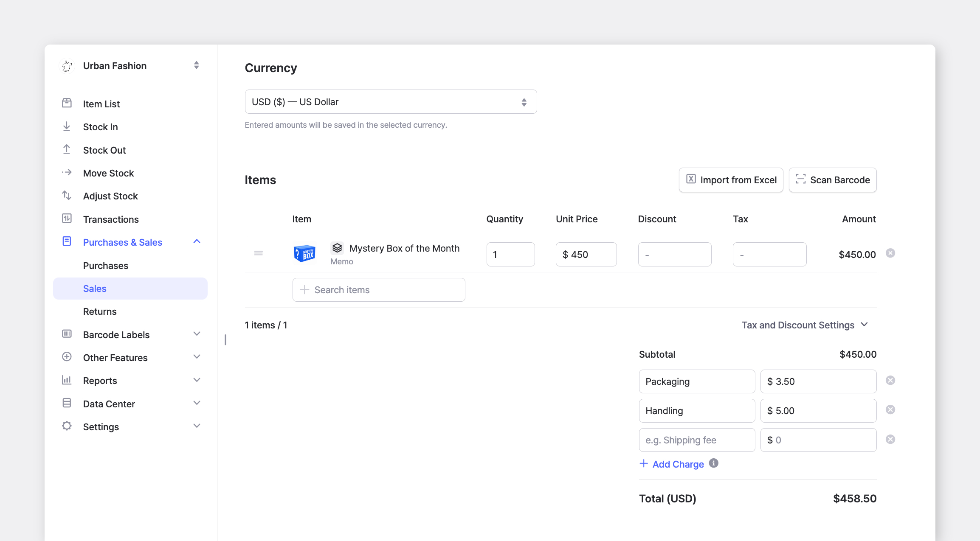980x541 pixels.
Task: Click the Transactions icon in sidebar
Action: tap(67, 219)
